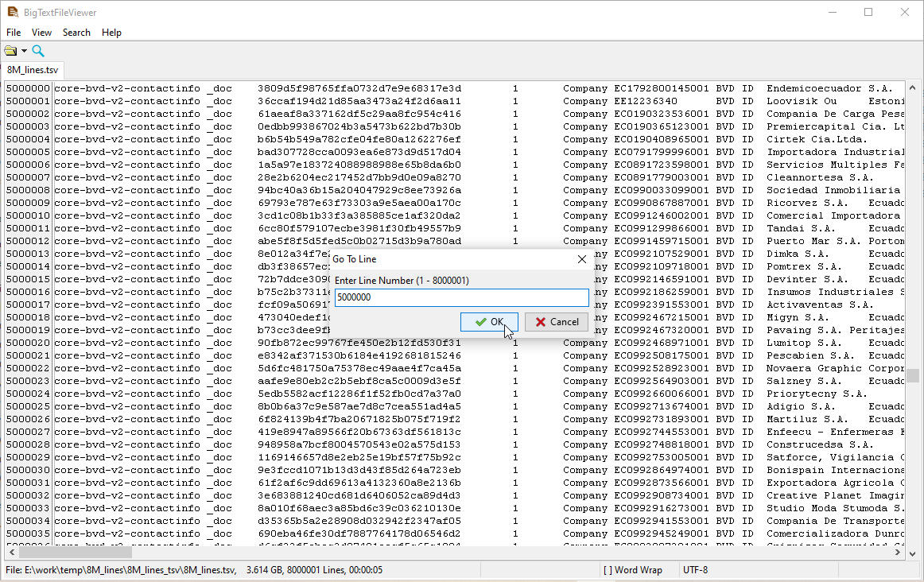Click the vertical scrollbar up arrow
Screen dimensions: 924x582
[913, 87]
